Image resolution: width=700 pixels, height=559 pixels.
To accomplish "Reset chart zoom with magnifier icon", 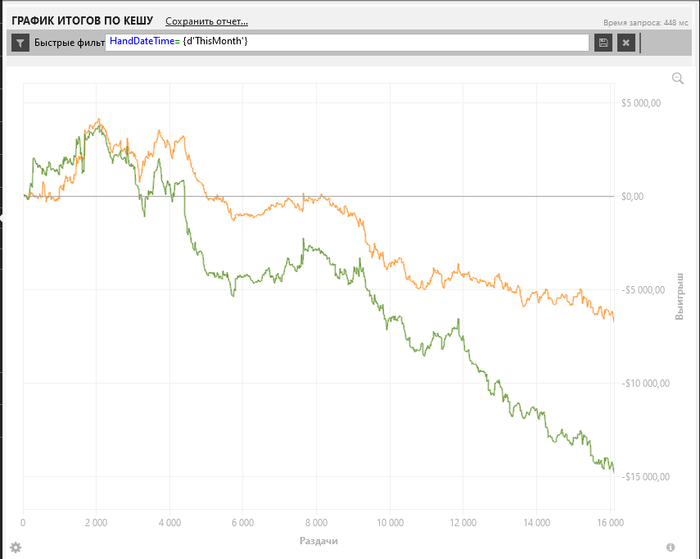I will click(678, 79).
